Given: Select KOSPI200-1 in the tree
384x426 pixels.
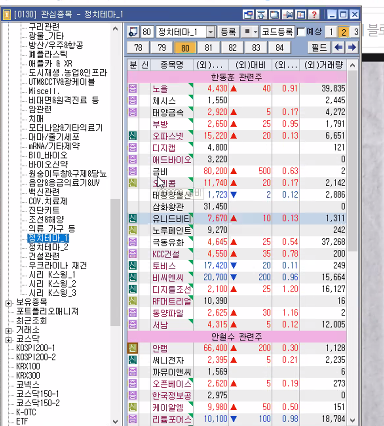Looking at the screenshot, I should 36,348.
